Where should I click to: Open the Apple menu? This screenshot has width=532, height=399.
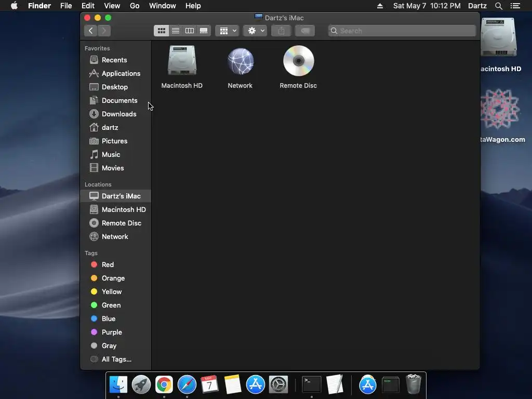pos(14,6)
